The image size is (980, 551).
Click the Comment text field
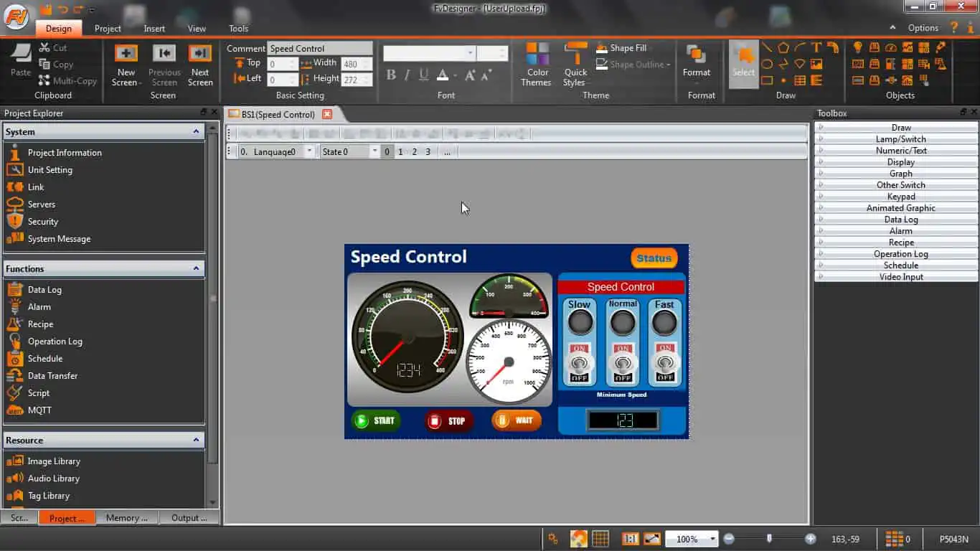click(x=320, y=49)
